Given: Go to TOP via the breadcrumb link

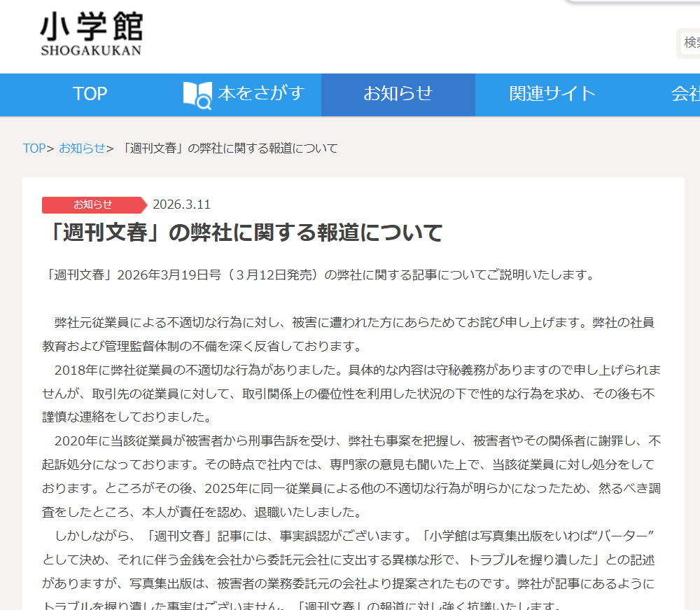Looking at the screenshot, I should [x=34, y=148].
